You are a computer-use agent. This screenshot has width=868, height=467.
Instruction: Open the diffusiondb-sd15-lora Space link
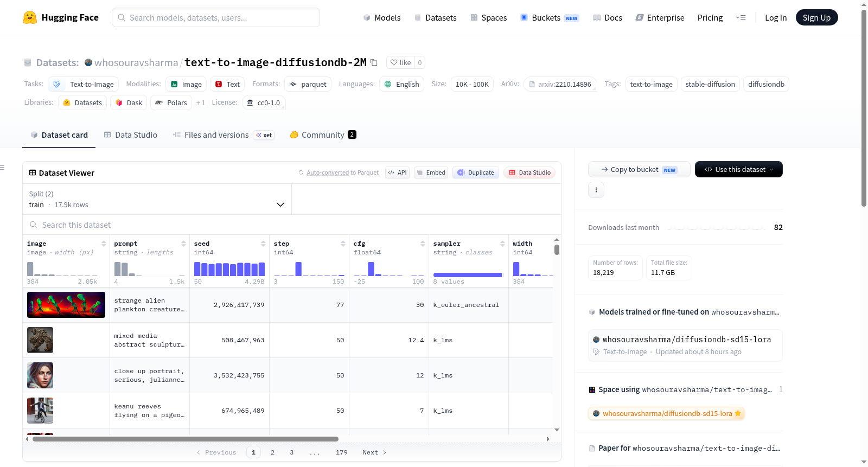pos(667,413)
